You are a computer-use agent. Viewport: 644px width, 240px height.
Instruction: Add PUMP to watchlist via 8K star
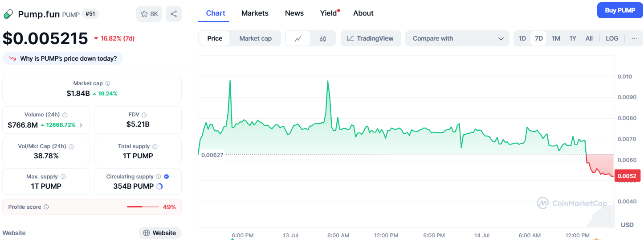149,14
